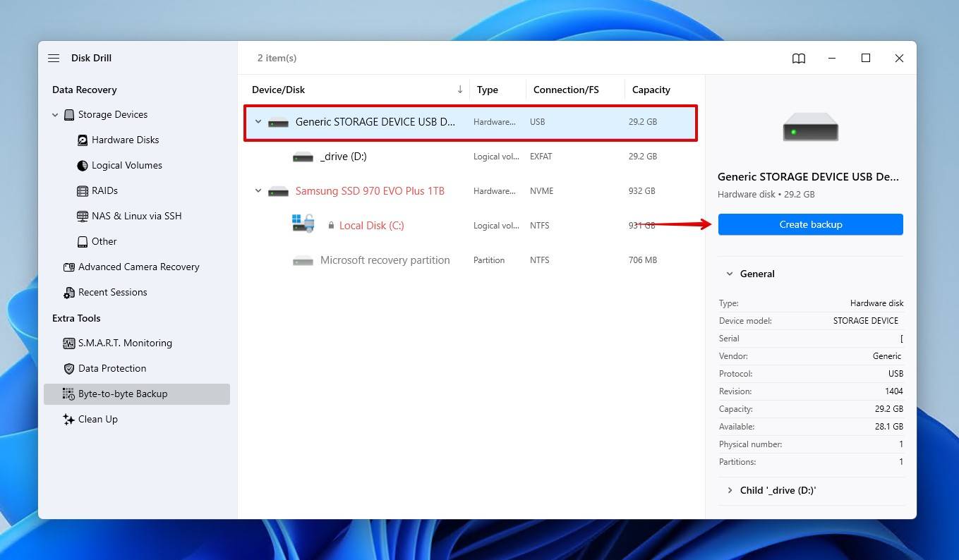
Task: Select the Local Disk (C:) volume
Action: tap(371, 226)
